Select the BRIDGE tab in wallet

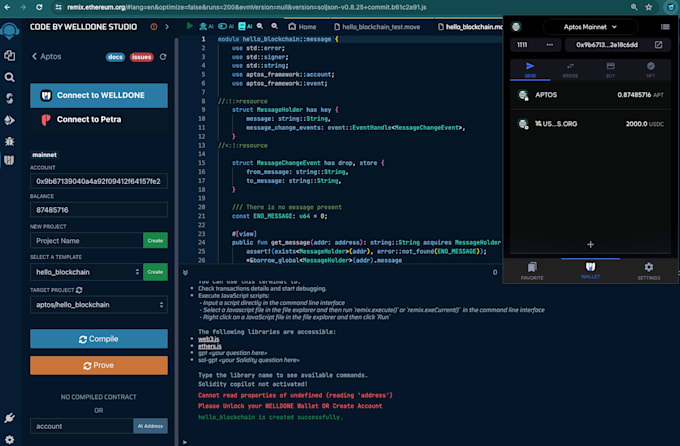point(570,69)
